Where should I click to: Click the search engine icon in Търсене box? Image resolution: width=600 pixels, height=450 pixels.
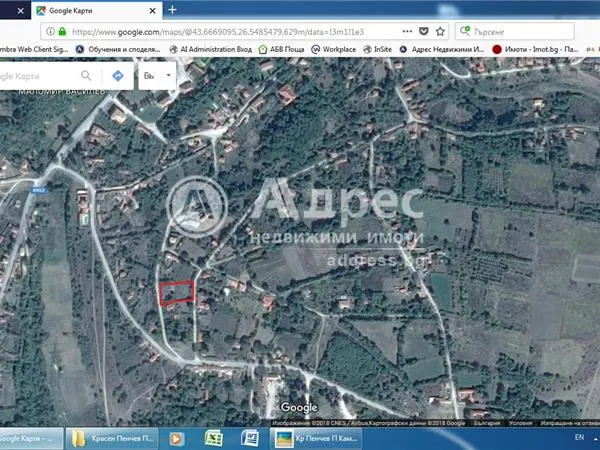(465, 31)
